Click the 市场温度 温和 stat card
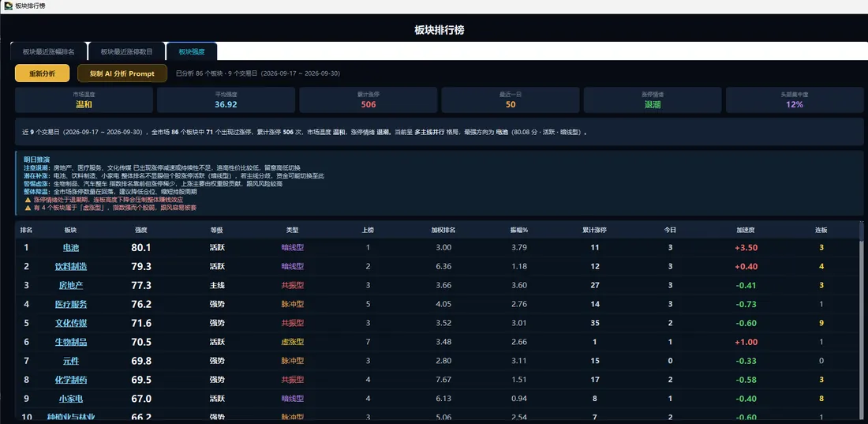Image resolution: width=868 pixels, height=424 pixels. click(84, 99)
